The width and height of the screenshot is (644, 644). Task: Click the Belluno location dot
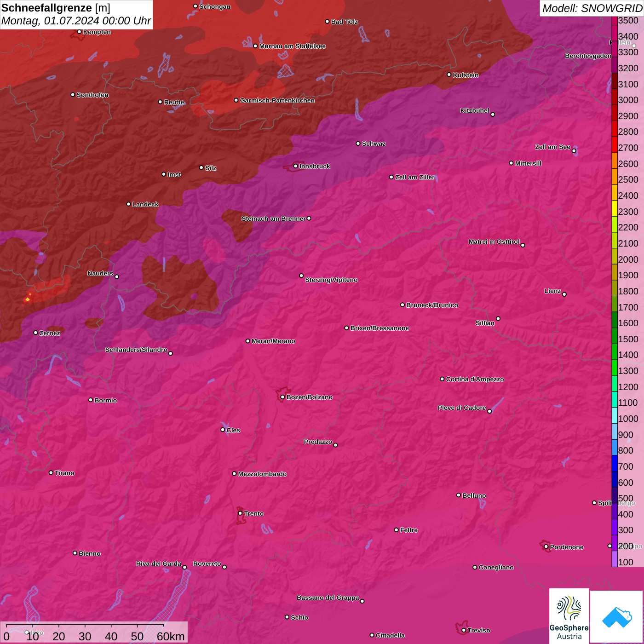[458, 495]
